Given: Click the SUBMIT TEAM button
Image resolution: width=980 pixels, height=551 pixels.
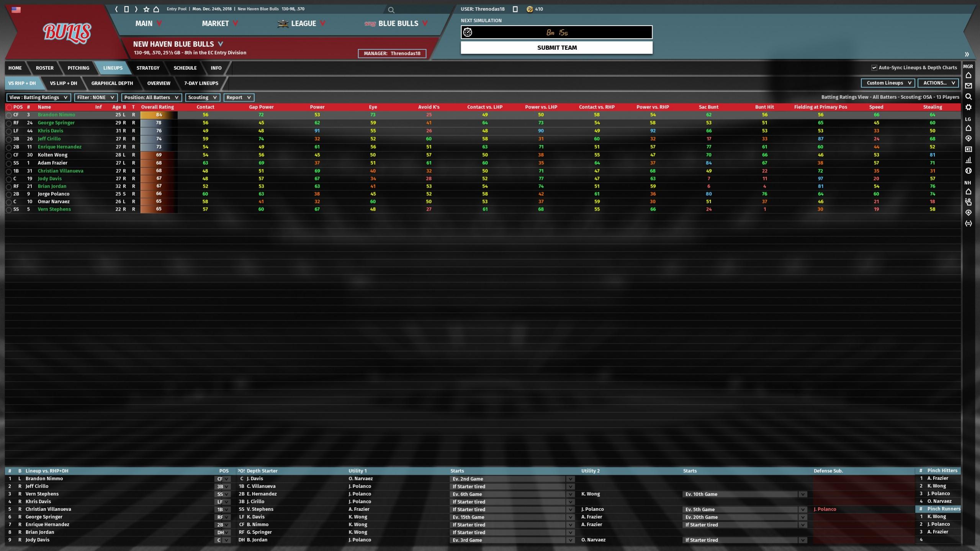Looking at the screenshot, I should 556,47.
